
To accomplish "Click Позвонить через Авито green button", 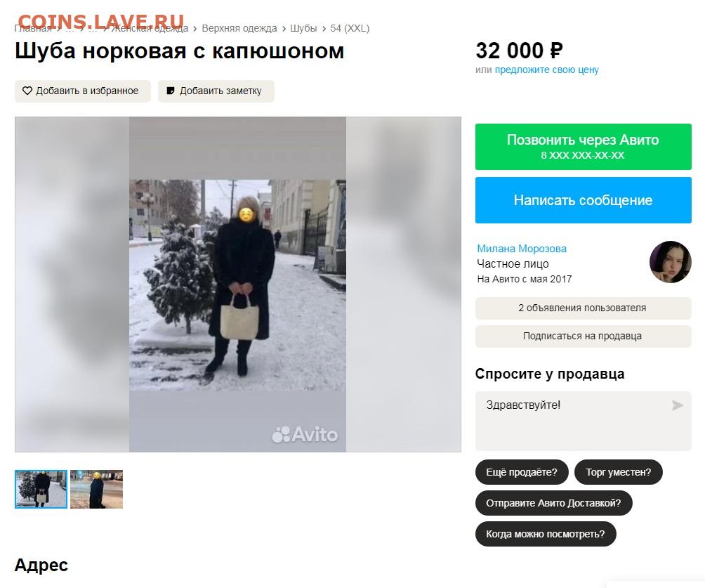I will click(583, 147).
